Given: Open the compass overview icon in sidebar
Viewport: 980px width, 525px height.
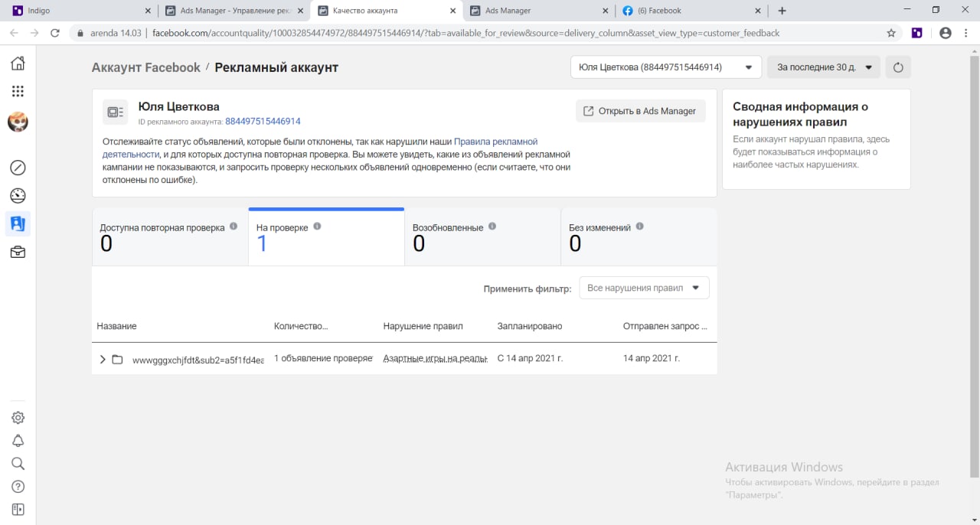Looking at the screenshot, I should (x=18, y=168).
